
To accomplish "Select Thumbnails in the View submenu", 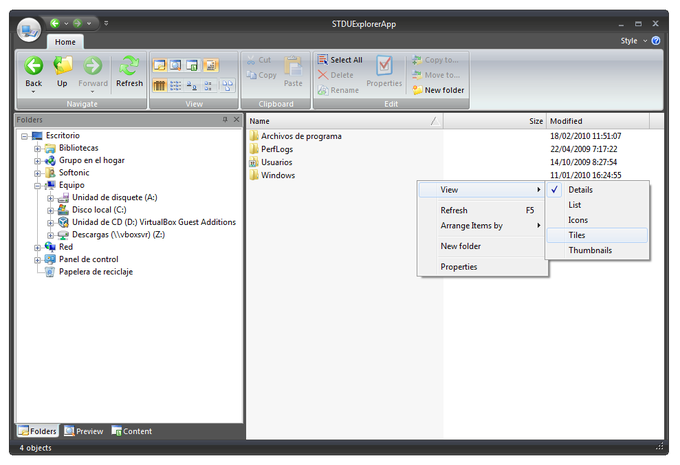I will 597,250.
